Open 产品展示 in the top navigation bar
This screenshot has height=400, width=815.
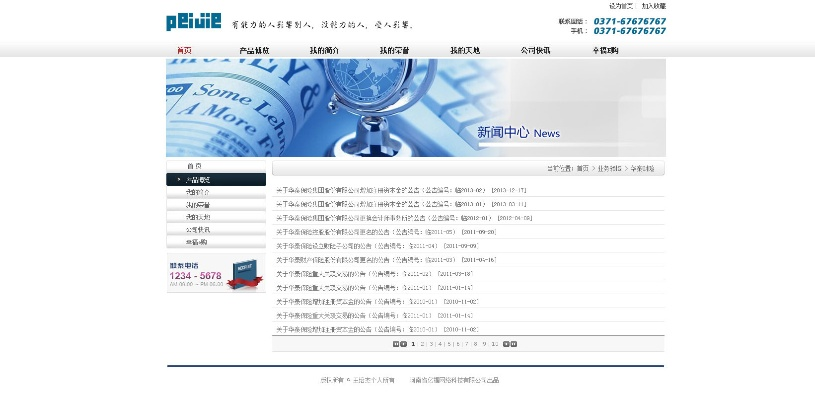[x=254, y=50]
